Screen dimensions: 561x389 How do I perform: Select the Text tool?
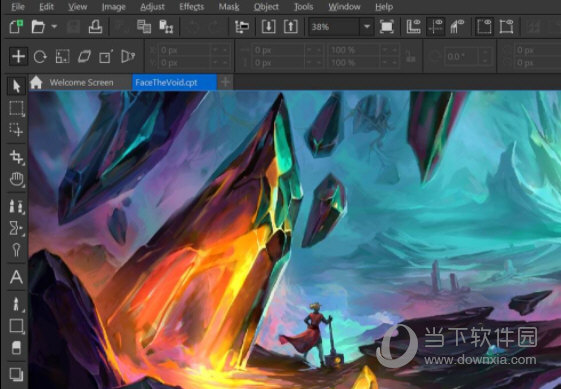click(x=16, y=277)
